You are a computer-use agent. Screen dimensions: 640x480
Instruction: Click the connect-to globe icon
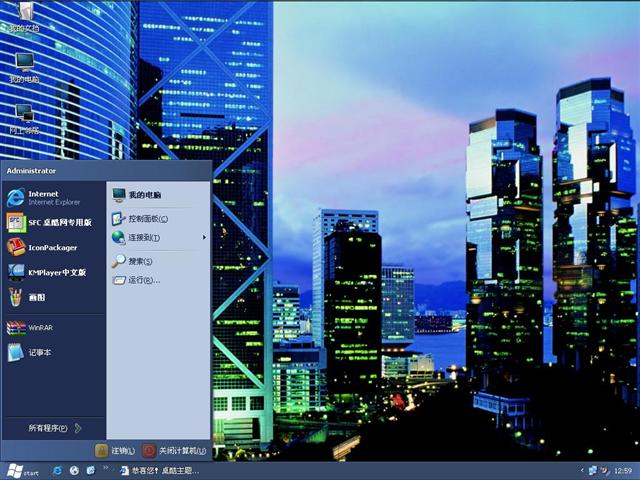(x=118, y=237)
